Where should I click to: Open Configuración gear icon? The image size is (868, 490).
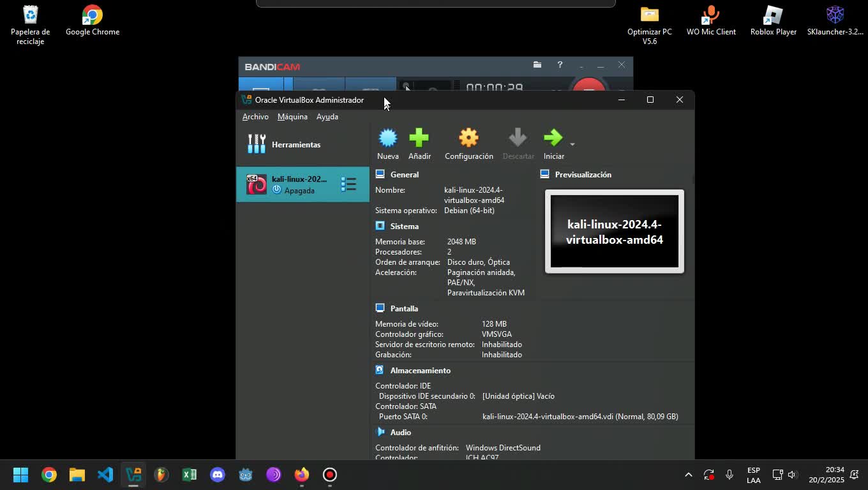[x=468, y=138]
